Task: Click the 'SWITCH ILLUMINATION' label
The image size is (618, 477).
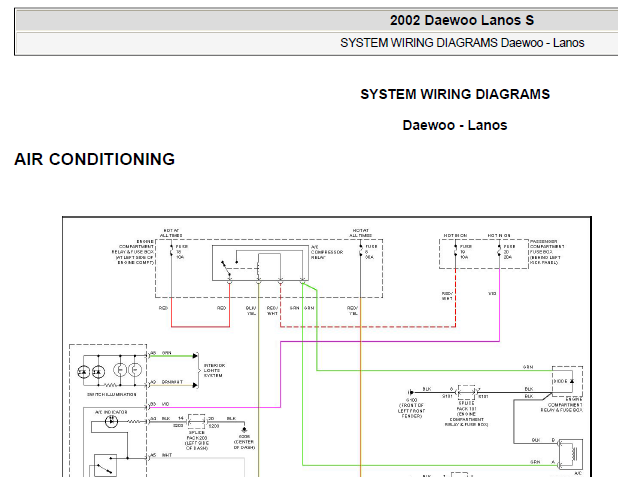Action: point(112,394)
